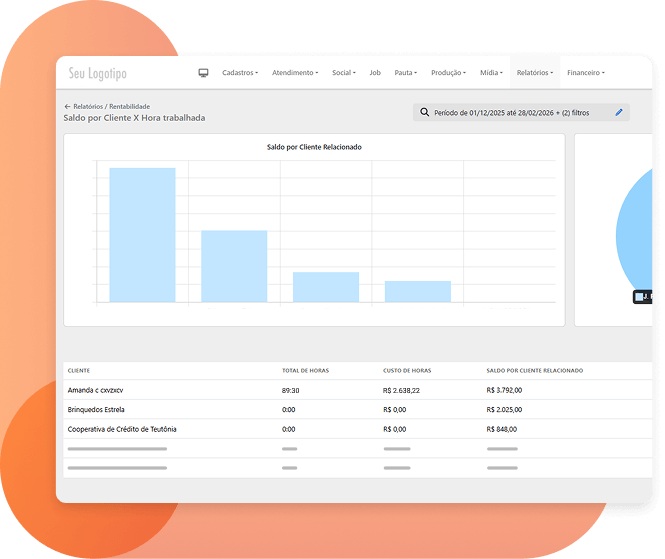This screenshot has height=559, width=665.
Task: Expand the Produção dropdown
Action: point(448,73)
